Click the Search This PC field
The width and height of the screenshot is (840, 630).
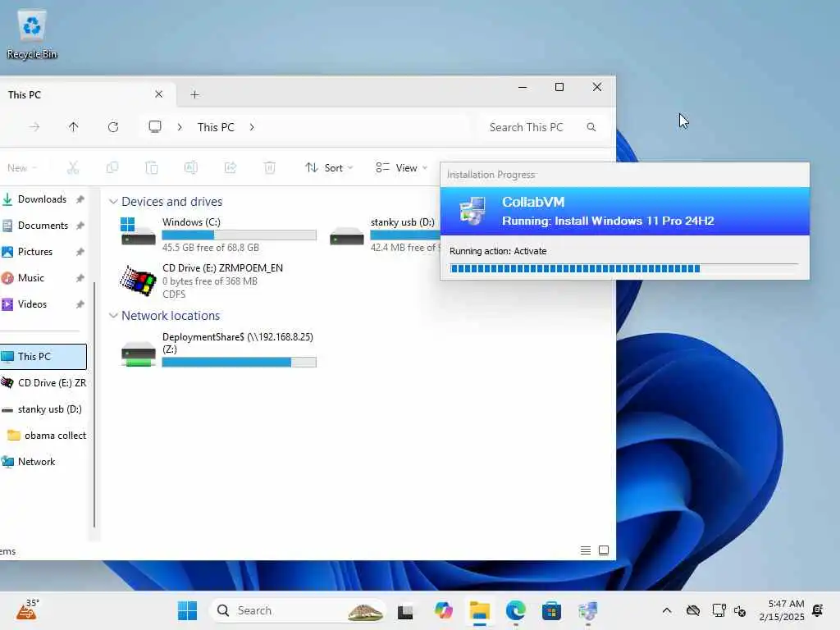tap(541, 127)
